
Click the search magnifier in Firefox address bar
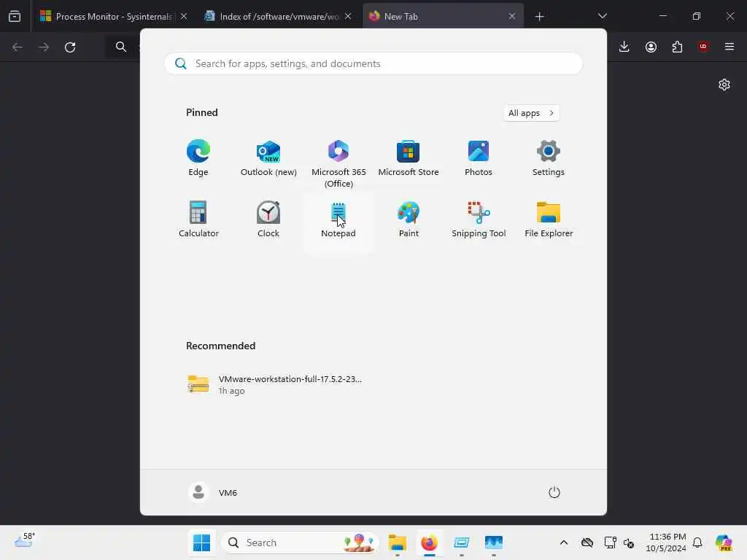pyautogui.click(x=121, y=47)
